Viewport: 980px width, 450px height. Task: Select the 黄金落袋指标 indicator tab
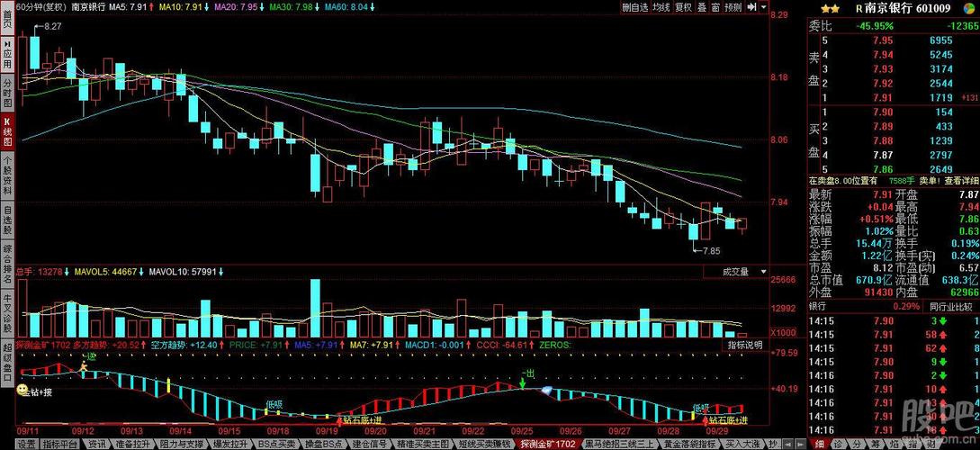(689, 444)
